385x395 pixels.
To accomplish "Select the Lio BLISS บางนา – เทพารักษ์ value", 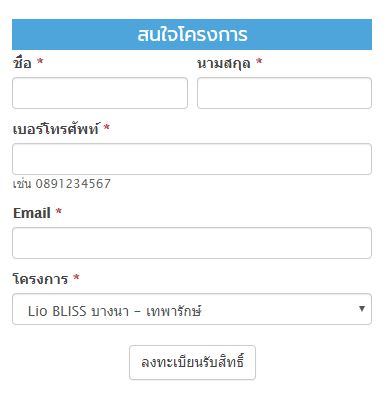I will coord(115,311).
